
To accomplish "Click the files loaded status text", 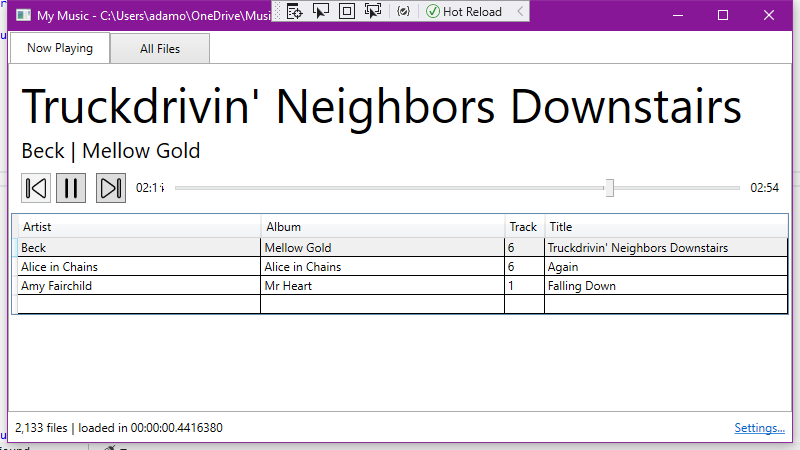I will tap(119, 428).
